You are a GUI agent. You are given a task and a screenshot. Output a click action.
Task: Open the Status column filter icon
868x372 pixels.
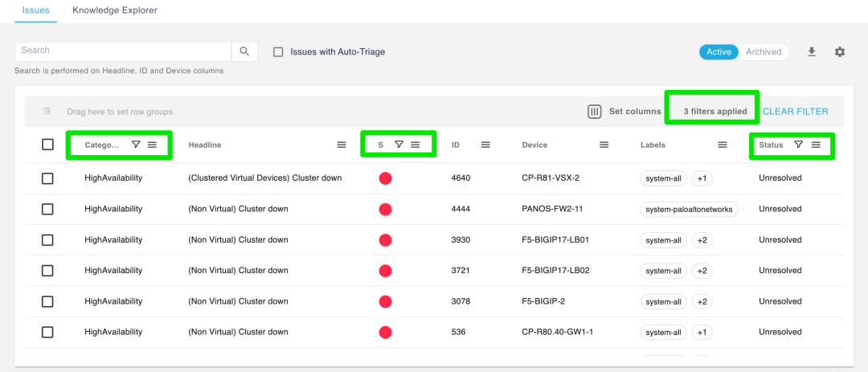798,145
